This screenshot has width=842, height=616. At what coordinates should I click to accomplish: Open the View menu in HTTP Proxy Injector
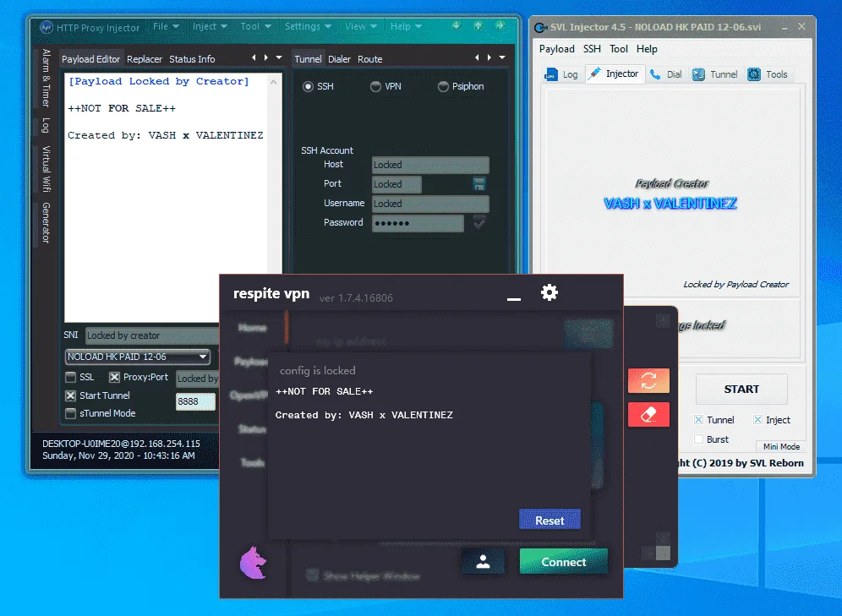click(360, 26)
